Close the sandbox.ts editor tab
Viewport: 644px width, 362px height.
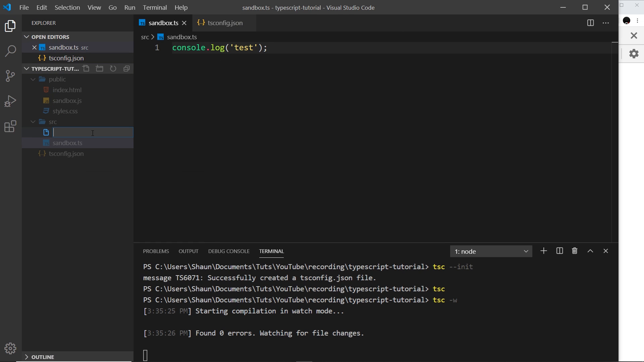tap(184, 23)
